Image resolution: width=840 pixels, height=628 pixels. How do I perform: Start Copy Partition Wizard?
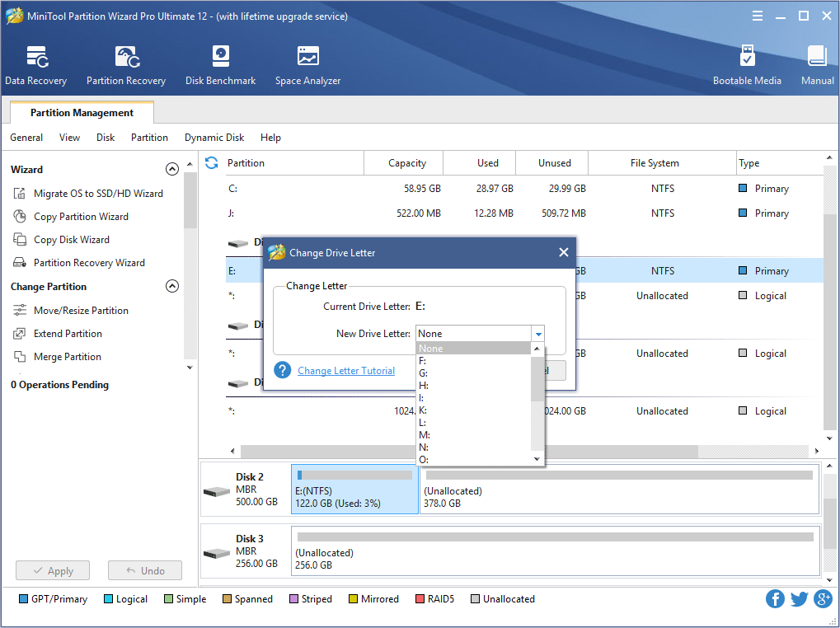click(x=71, y=216)
